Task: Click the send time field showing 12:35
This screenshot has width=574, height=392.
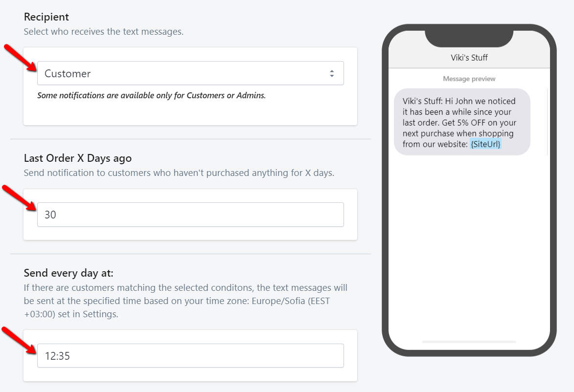Action: pos(190,356)
